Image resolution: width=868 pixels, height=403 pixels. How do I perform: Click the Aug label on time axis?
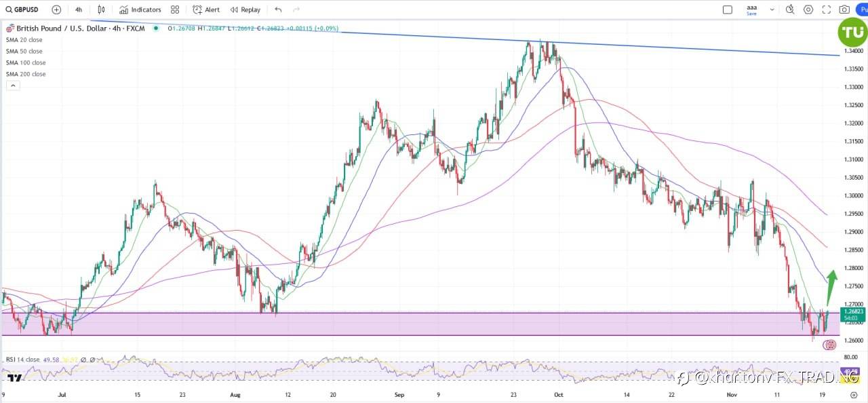[235, 394]
